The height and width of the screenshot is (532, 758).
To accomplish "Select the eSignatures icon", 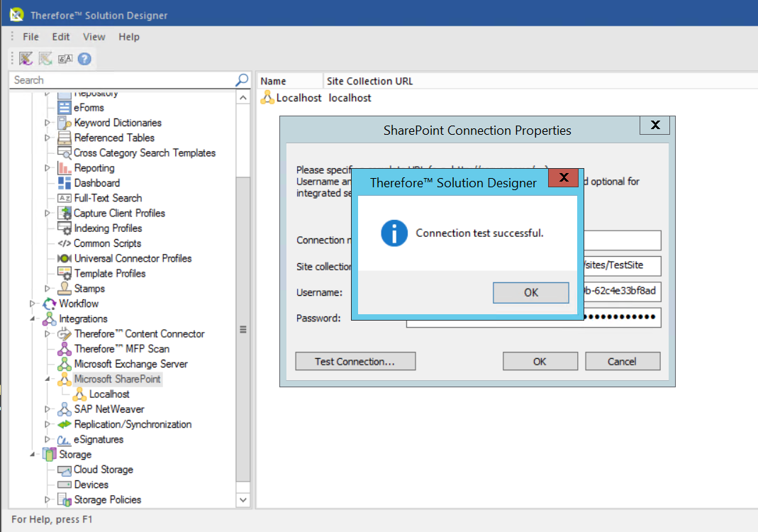I will click(65, 440).
